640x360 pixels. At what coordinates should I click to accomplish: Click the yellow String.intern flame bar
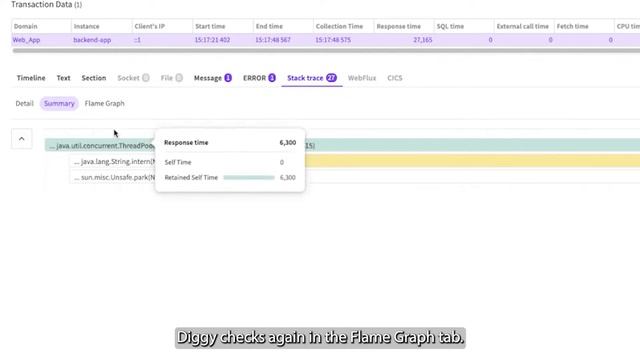click(472, 161)
